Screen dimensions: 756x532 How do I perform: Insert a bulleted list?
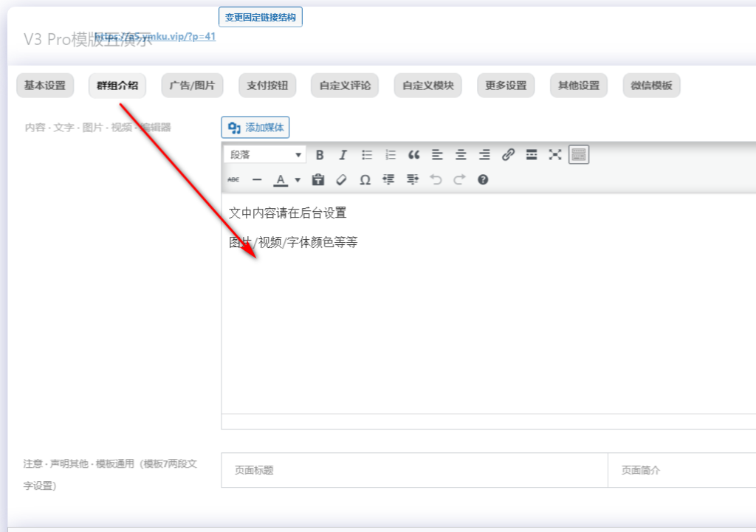pyautogui.click(x=367, y=155)
